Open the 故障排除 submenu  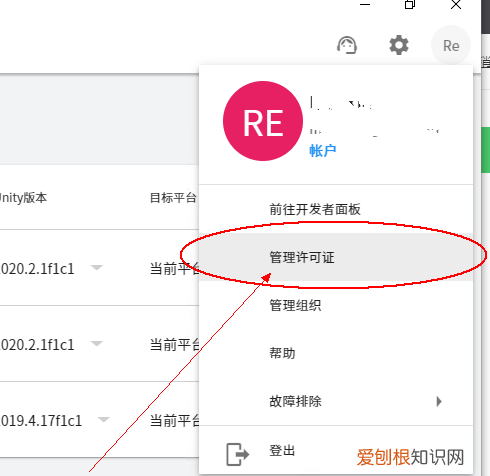pyautogui.click(x=336, y=401)
